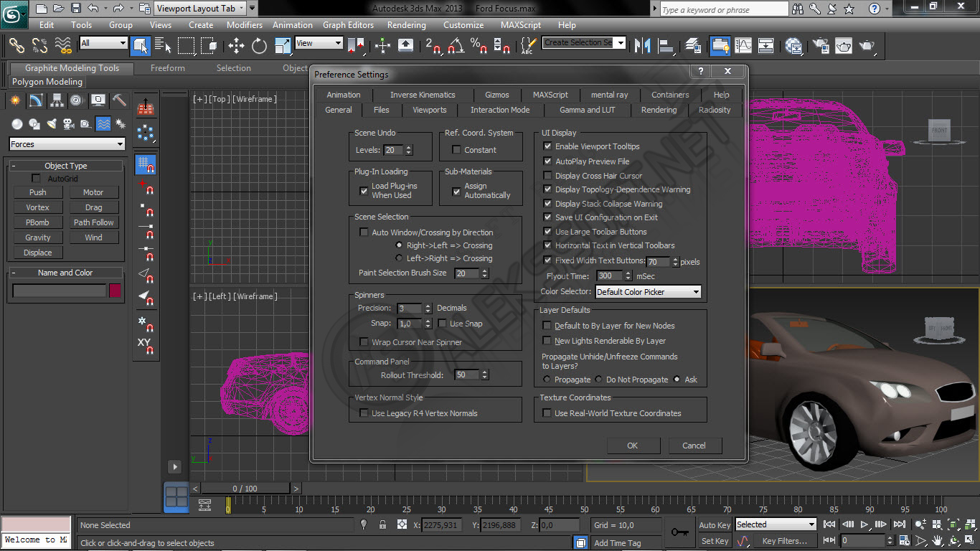980x551 pixels.
Task: Click the Auto Key button
Action: click(x=715, y=525)
